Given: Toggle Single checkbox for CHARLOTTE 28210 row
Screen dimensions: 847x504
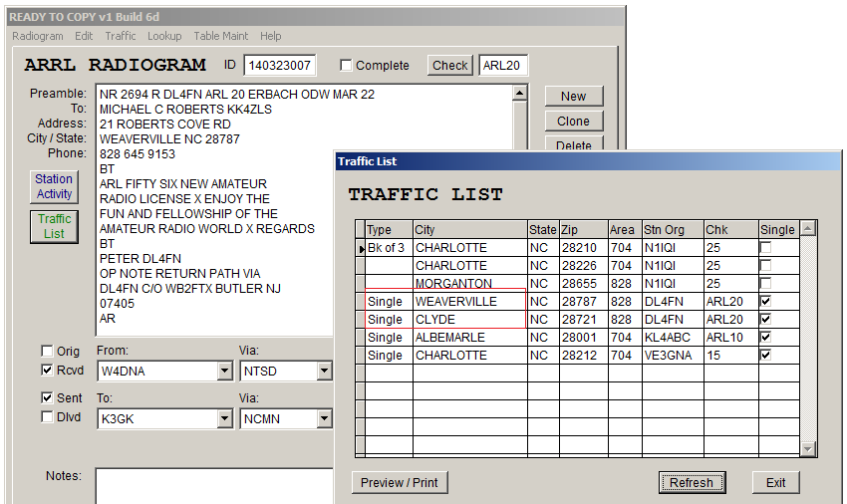Looking at the screenshot, I should pos(765,247).
